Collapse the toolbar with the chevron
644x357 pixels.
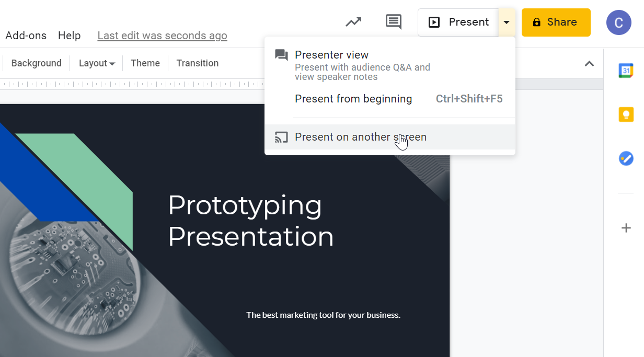click(x=589, y=63)
